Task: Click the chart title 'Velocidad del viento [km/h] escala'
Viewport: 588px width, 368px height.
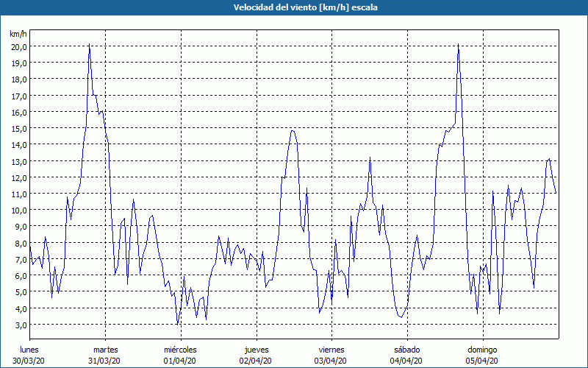Action: (305, 7)
